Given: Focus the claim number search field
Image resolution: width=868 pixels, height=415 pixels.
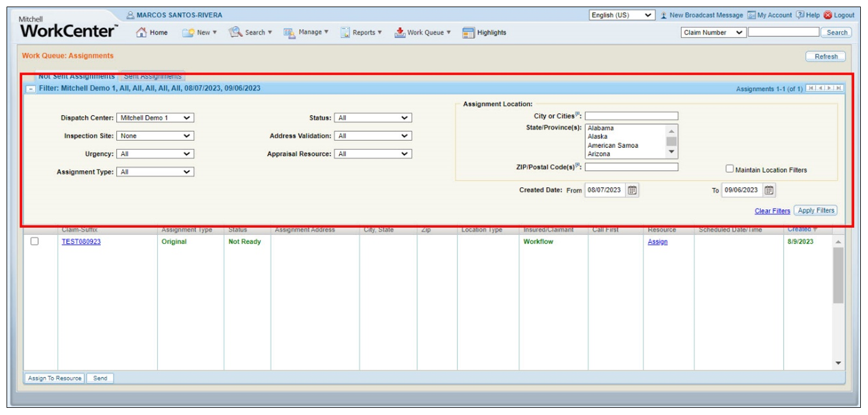Looking at the screenshot, I should pyautogui.click(x=783, y=33).
